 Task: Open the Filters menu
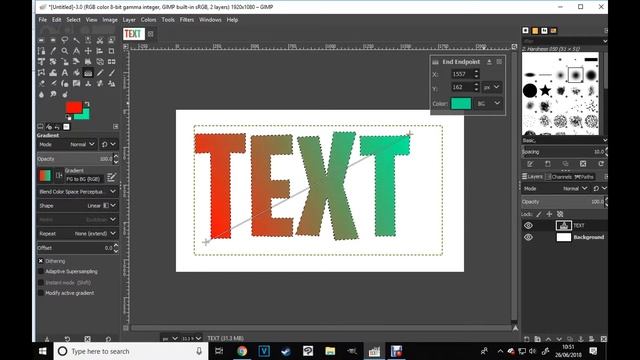coord(187,20)
